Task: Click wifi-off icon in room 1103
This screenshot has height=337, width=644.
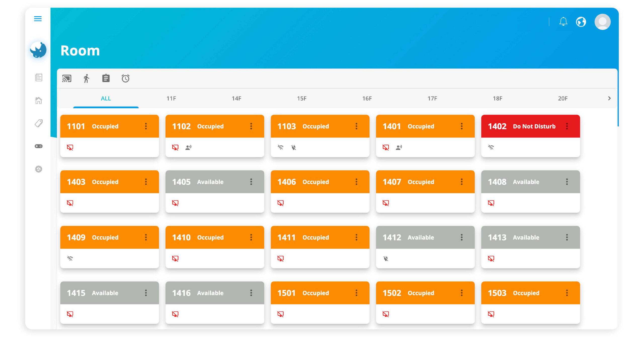Action: tap(280, 147)
